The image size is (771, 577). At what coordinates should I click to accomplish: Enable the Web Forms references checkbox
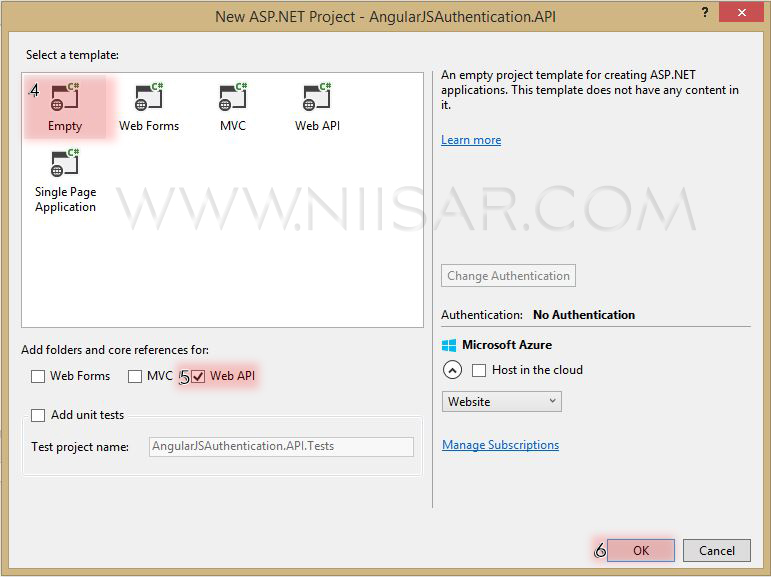[x=38, y=376]
